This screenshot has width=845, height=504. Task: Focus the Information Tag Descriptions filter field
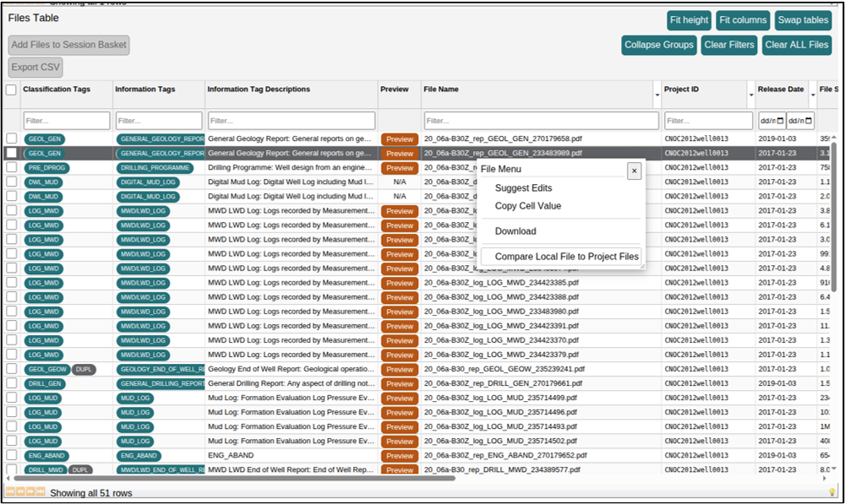tap(292, 121)
